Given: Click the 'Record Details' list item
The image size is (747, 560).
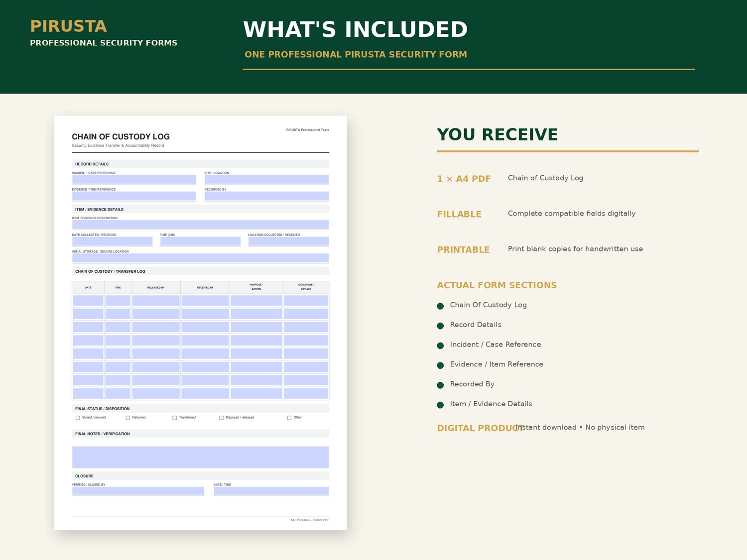Looking at the screenshot, I should [476, 325].
